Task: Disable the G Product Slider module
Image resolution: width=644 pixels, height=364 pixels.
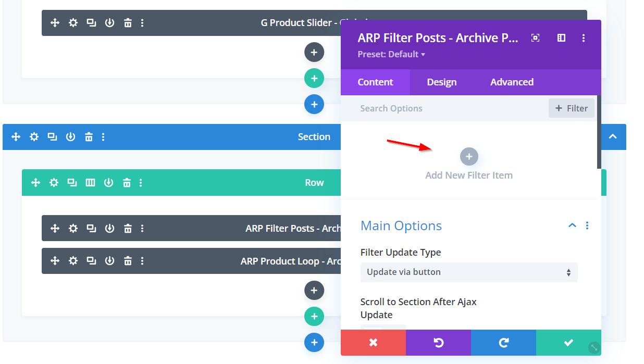Action: point(109,23)
